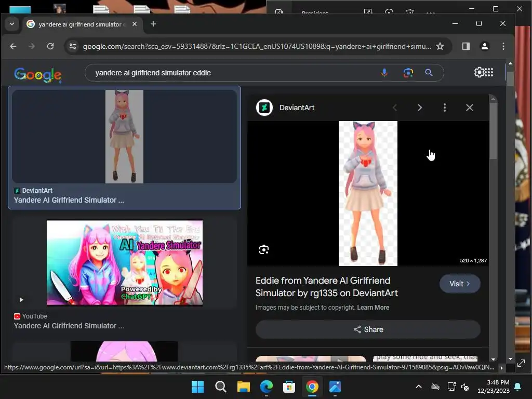The image size is (532, 399).
Task: Open the notifications bell
Action: [x=518, y=387]
